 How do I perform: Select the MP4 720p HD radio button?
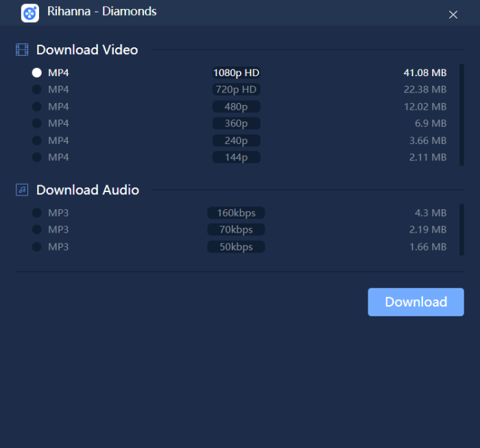coord(37,89)
